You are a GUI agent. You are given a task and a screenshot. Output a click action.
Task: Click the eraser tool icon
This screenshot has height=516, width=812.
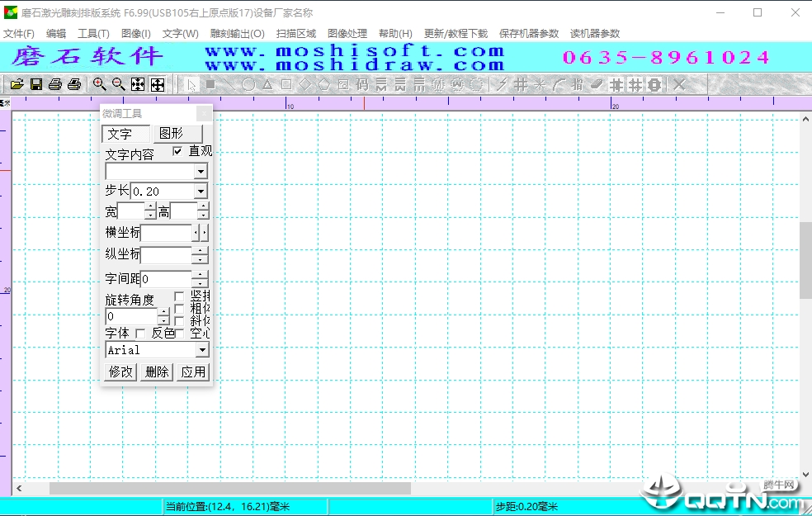click(x=597, y=84)
